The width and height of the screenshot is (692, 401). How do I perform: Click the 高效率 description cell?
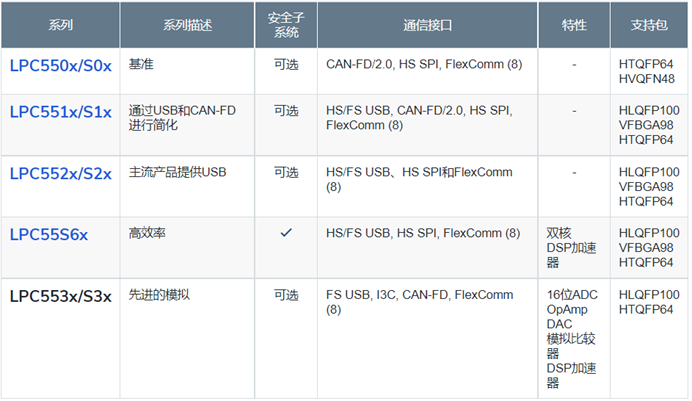[148, 233]
